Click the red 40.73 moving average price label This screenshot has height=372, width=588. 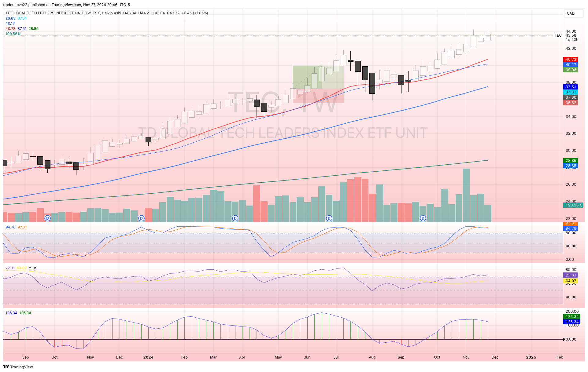(571, 60)
